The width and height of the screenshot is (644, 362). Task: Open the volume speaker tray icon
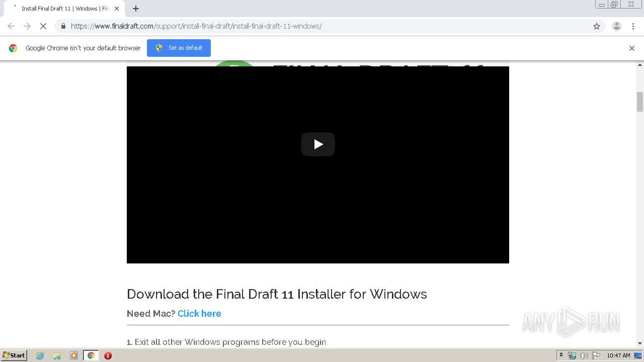point(584,355)
